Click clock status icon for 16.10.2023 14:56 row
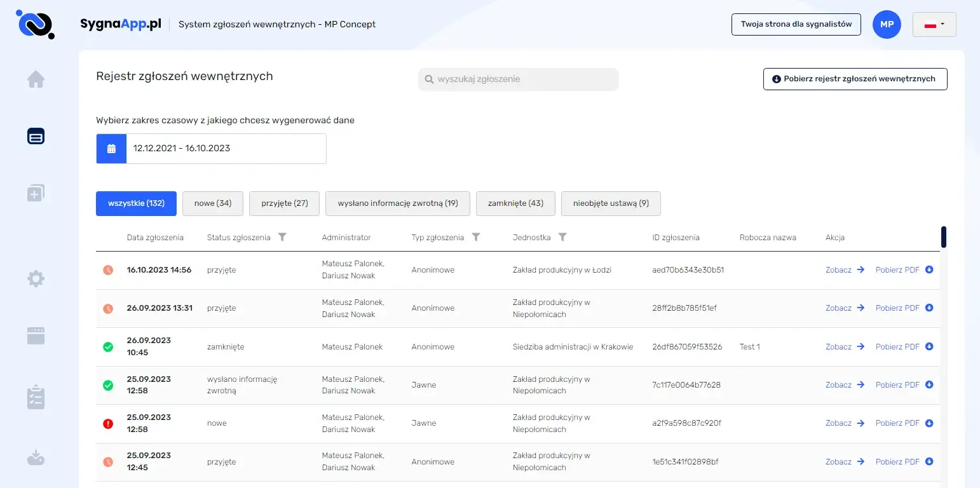 click(x=108, y=270)
